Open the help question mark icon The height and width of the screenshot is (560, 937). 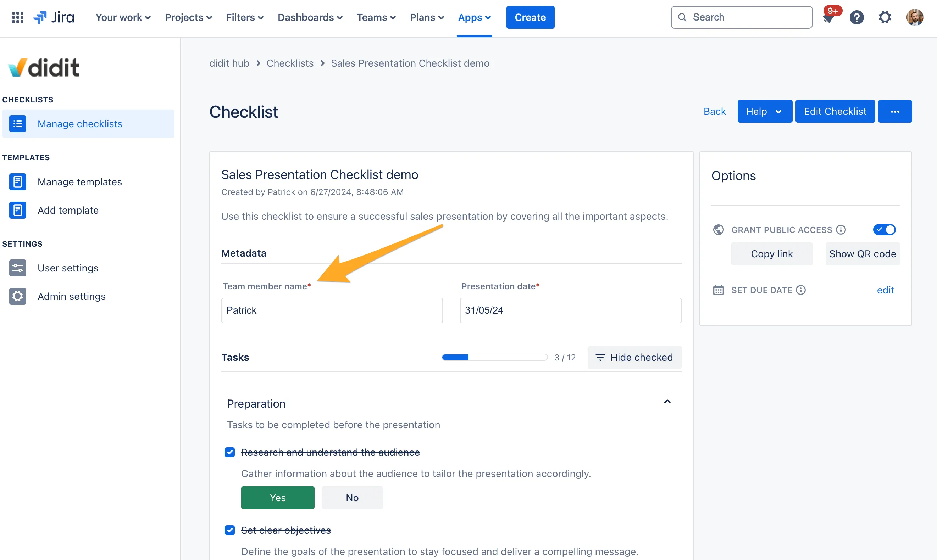856,17
